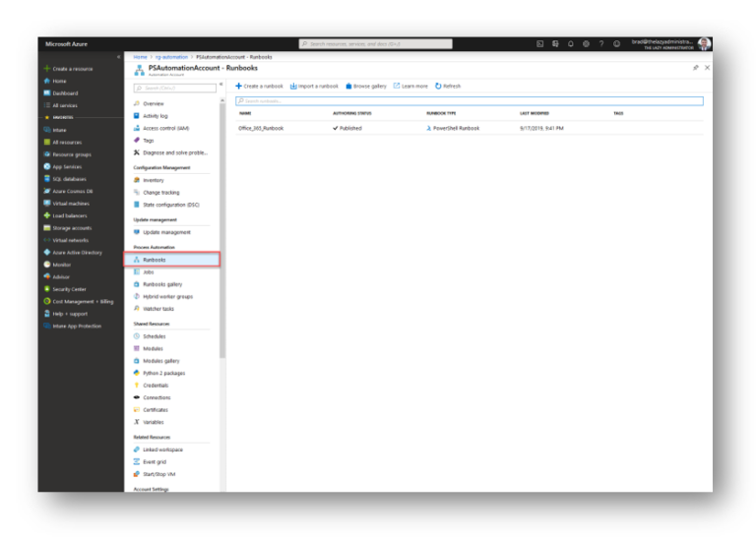Open Security Center icon
Viewport: 756px width, 538px height.
47,289
